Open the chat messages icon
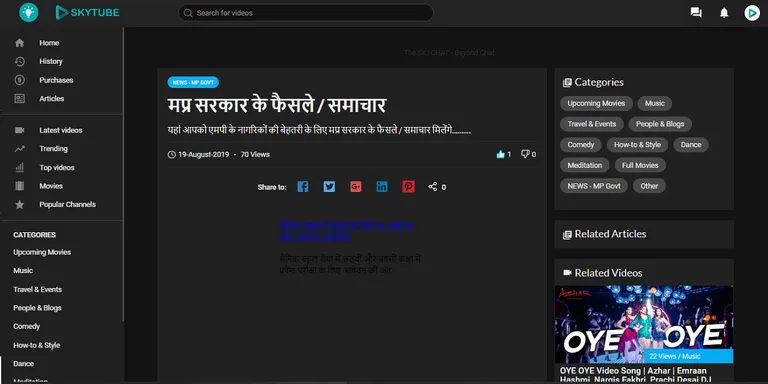768x384 pixels. click(x=696, y=13)
